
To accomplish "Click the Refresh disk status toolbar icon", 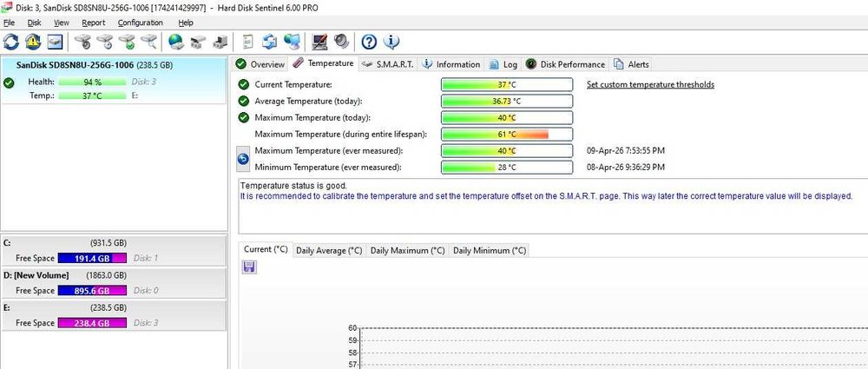I will click(10, 41).
